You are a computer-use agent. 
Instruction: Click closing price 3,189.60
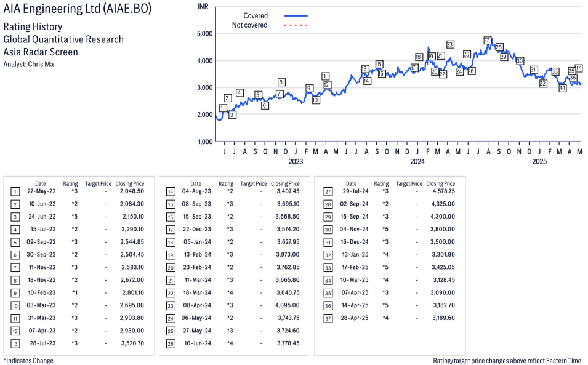tap(444, 318)
